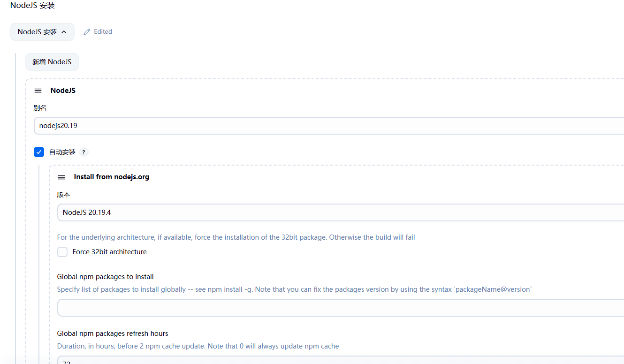The image size is (624, 364).
Task: Enable the Force 32bit architecture checkbox
Action: click(62, 252)
